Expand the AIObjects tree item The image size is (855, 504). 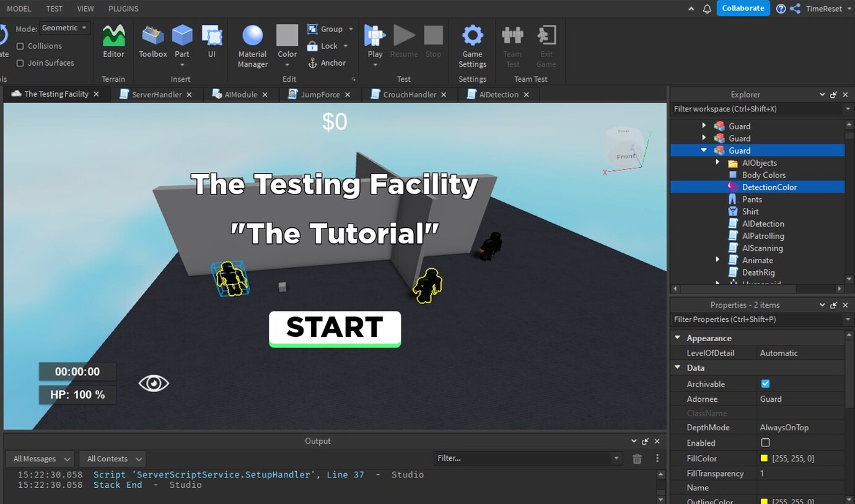pos(717,162)
